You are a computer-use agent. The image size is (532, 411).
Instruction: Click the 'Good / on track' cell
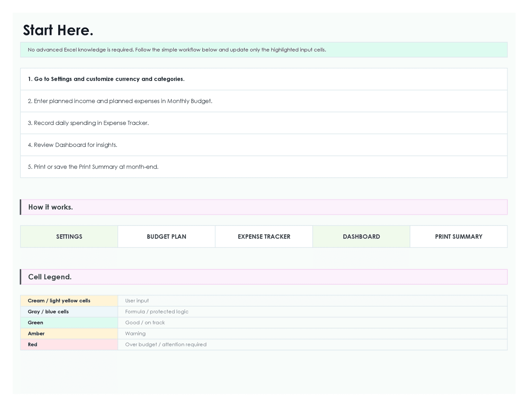[313, 322]
